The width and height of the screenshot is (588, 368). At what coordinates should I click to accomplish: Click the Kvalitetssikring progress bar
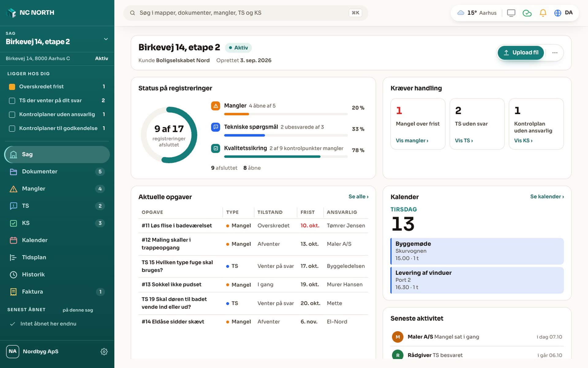[286, 157]
